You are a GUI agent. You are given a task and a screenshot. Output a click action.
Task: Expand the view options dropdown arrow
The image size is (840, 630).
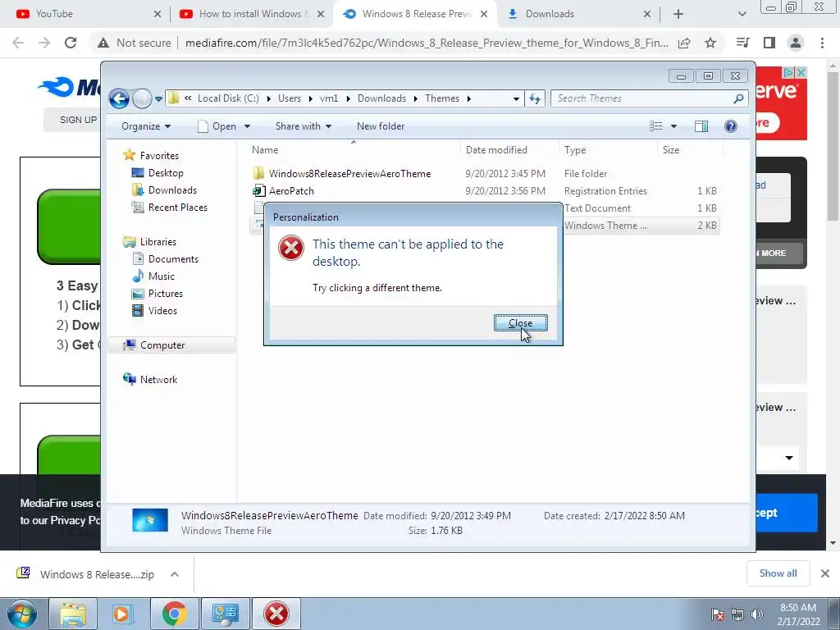pyautogui.click(x=674, y=126)
